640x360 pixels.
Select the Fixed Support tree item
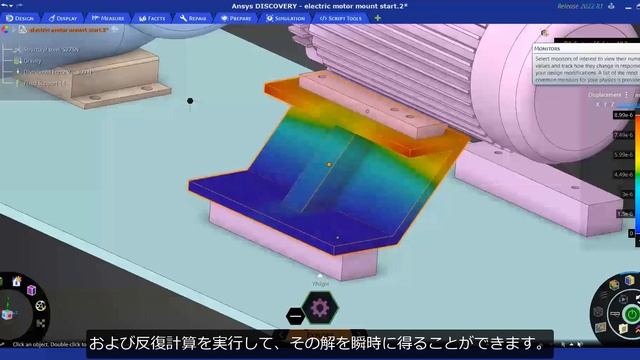point(44,83)
